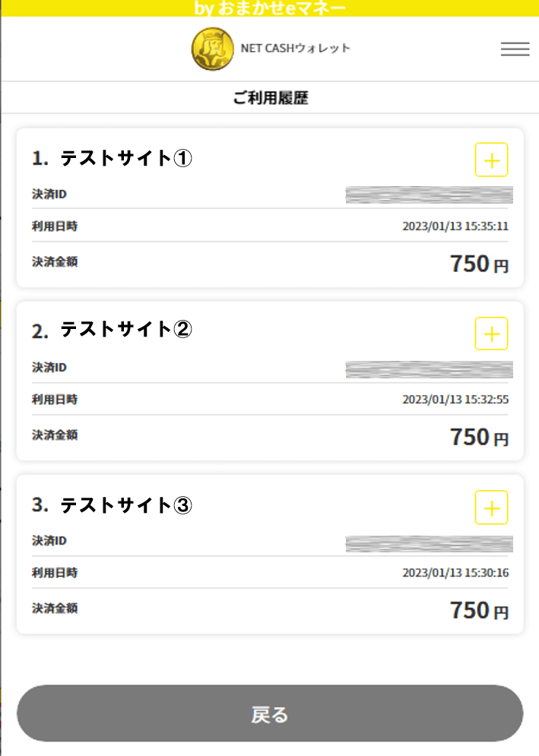
Task: Click the masked 決済ID of entry 2
Action: point(429,369)
